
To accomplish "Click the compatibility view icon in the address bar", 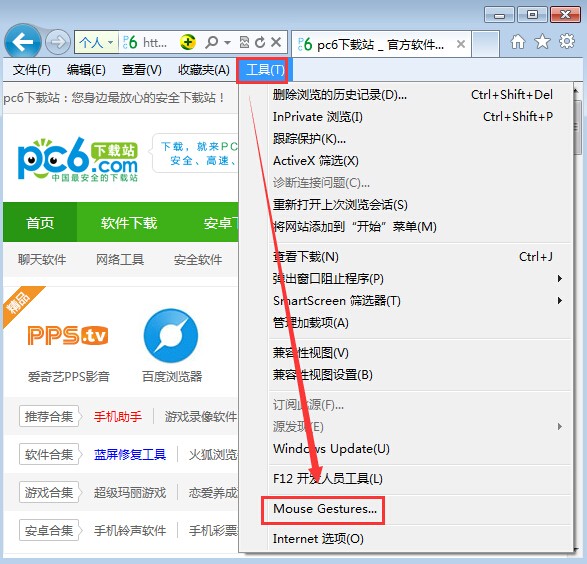I will pyautogui.click(x=244, y=42).
